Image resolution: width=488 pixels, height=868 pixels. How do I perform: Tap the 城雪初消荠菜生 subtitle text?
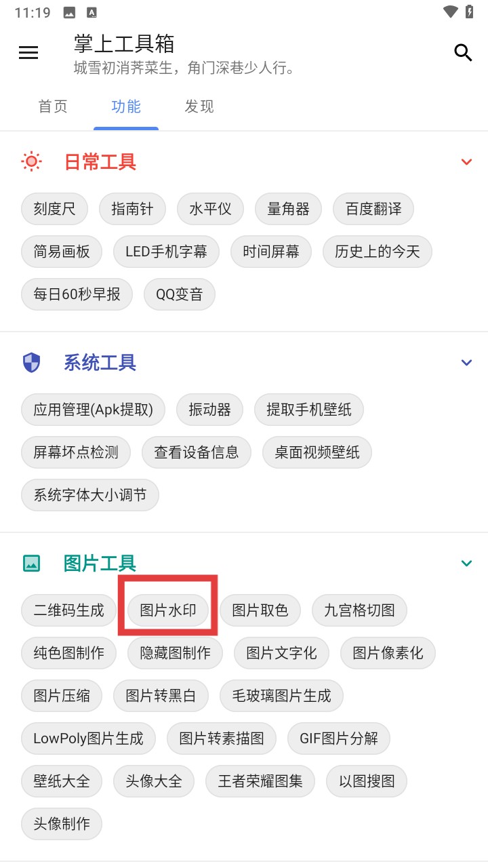[183, 68]
